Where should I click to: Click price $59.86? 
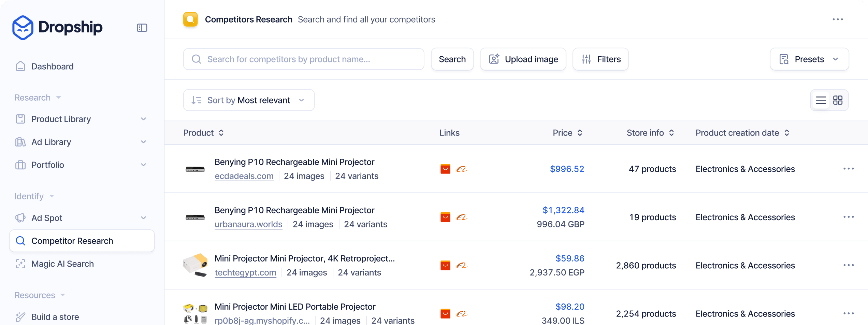click(x=570, y=258)
